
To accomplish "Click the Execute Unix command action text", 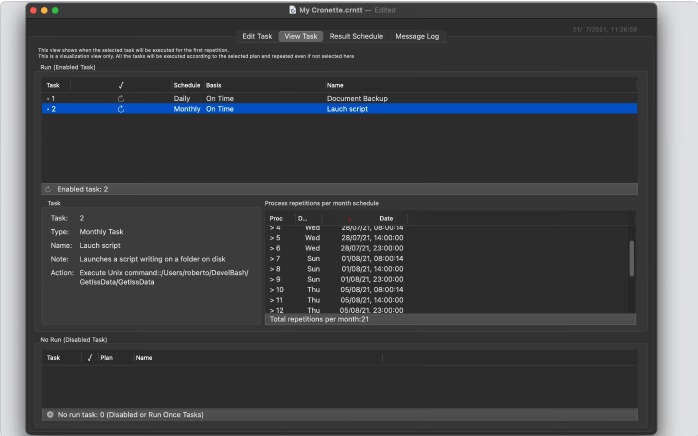I will click(x=164, y=277).
